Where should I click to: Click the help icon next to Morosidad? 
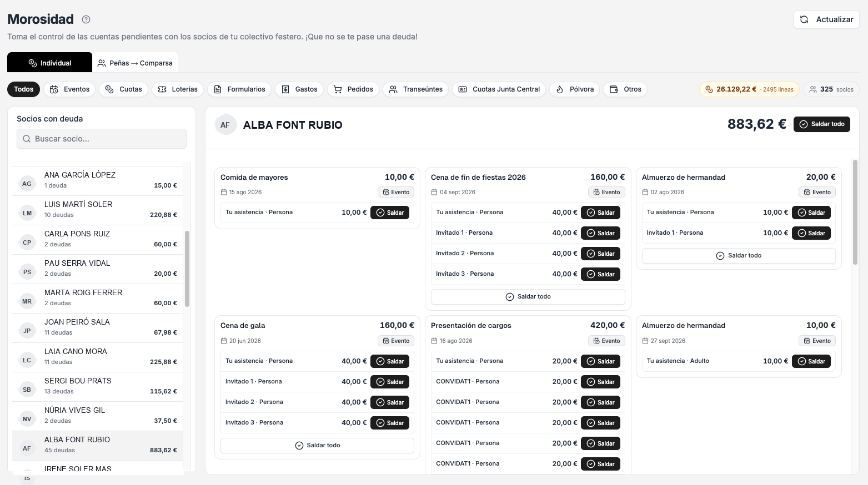click(86, 19)
